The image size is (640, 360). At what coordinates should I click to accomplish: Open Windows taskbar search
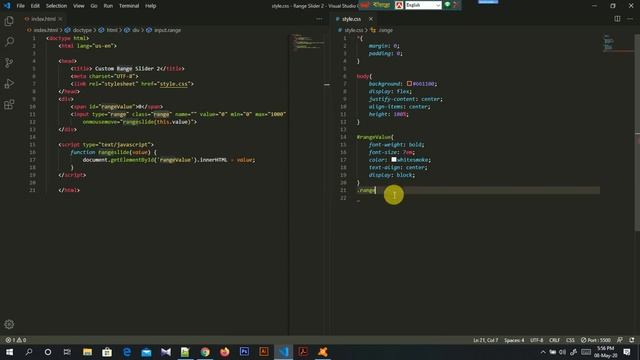click(x=29, y=352)
